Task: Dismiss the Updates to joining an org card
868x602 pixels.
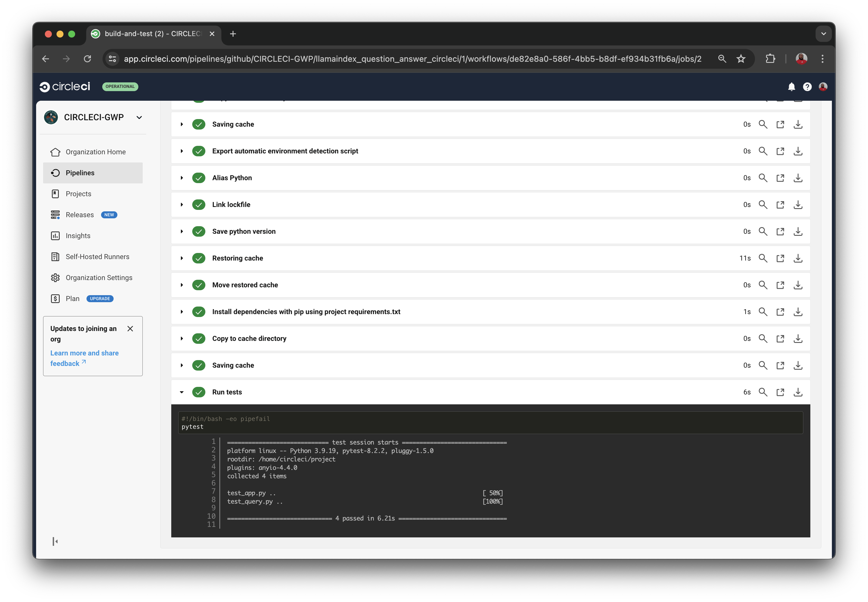Action: point(130,329)
